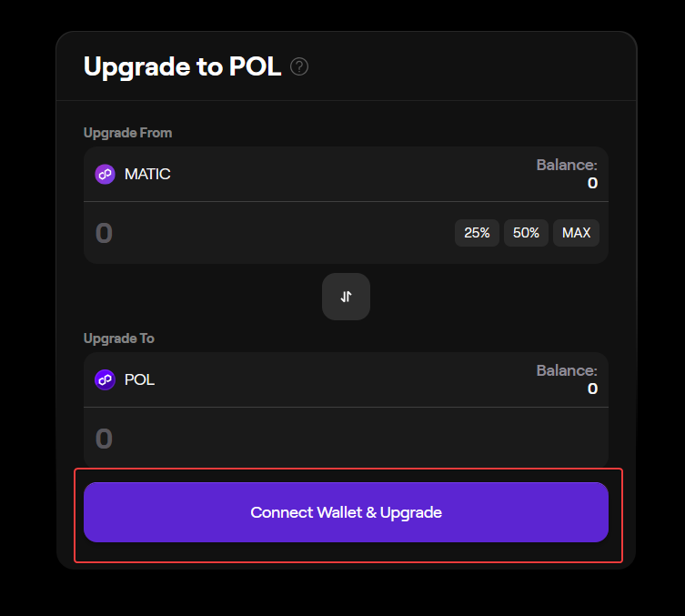Click the help question mark icon
This screenshot has width=685, height=616.
click(299, 66)
